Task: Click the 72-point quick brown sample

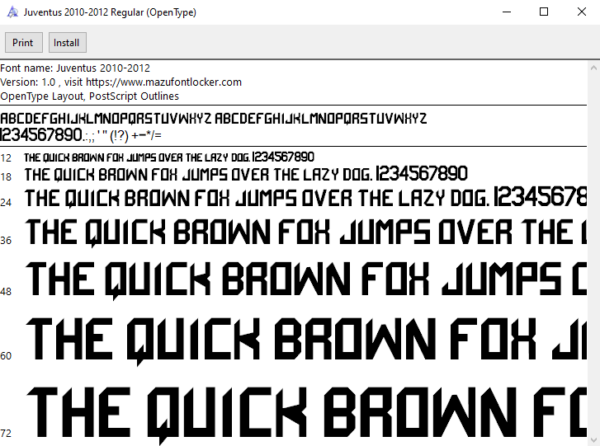Action: tap(307, 415)
